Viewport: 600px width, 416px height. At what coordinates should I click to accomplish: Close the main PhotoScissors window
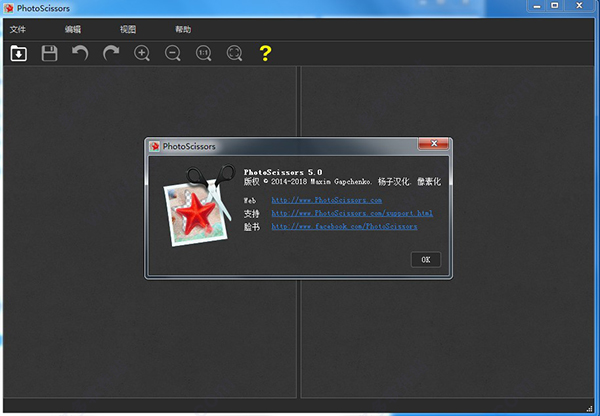click(x=579, y=6)
